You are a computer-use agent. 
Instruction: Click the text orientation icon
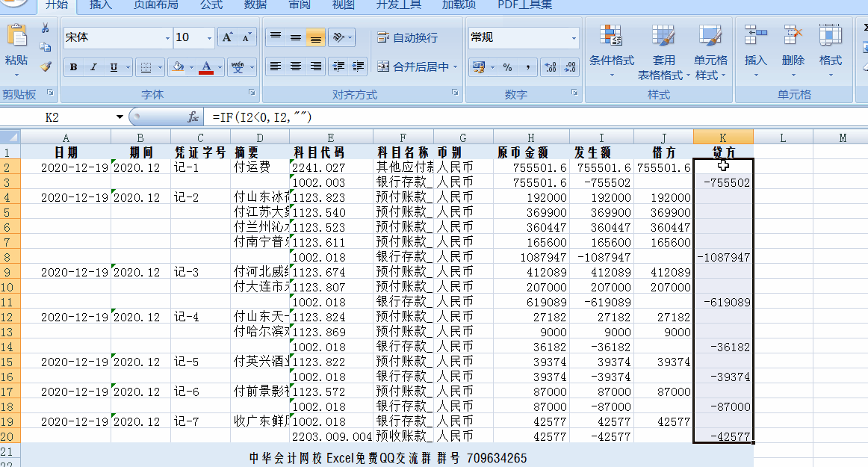(x=338, y=37)
